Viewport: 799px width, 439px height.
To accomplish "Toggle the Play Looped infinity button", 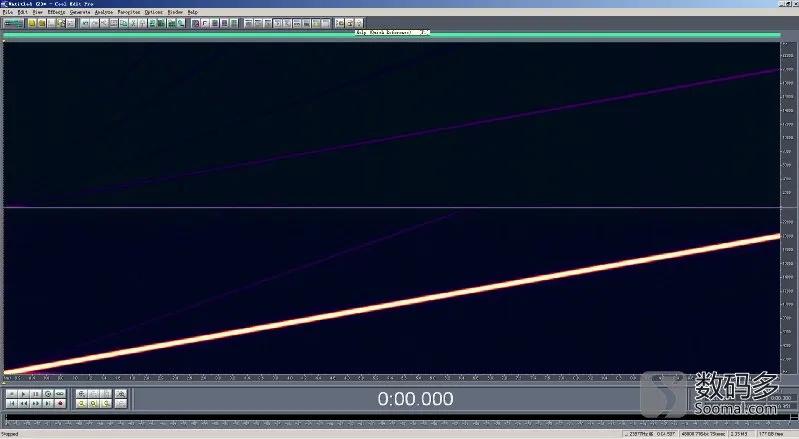I will (x=60, y=394).
